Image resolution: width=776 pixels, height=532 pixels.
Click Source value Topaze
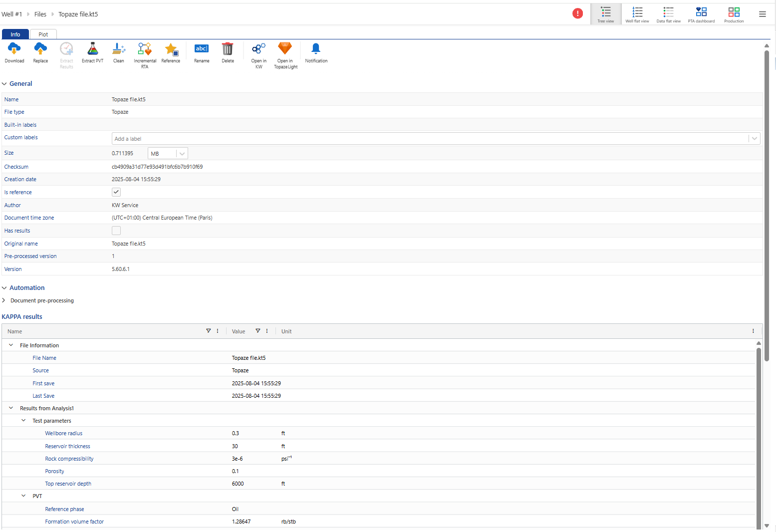point(240,370)
